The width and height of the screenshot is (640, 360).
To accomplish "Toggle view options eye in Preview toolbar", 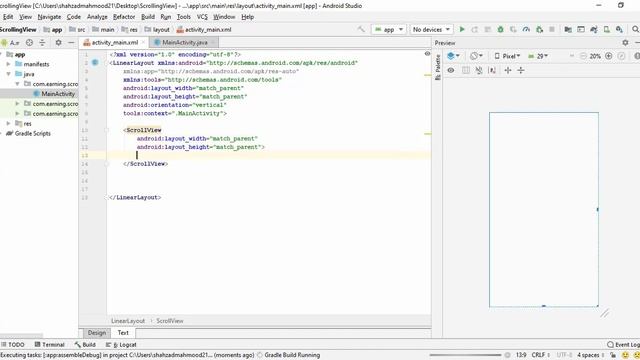I will tap(451, 70).
